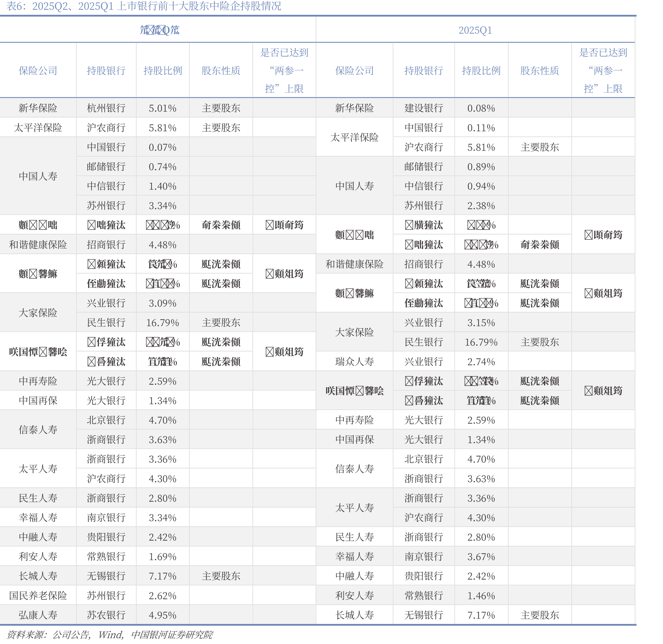The image size is (663, 644).
Task: Select the 2025Q1 section header
Action: (475, 30)
